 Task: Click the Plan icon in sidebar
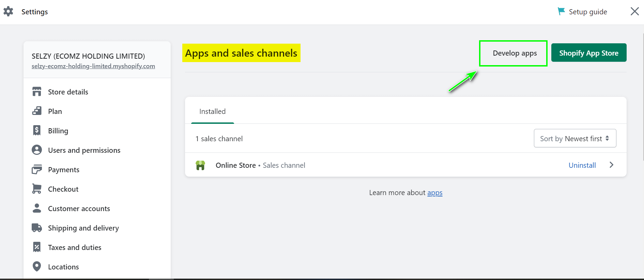(37, 111)
